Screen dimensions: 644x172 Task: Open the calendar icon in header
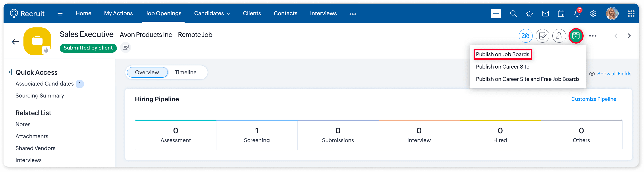pyautogui.click(x=561, y=14)
